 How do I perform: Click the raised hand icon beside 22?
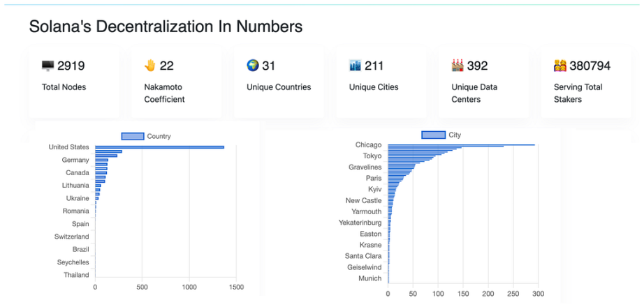coord(150,66)
